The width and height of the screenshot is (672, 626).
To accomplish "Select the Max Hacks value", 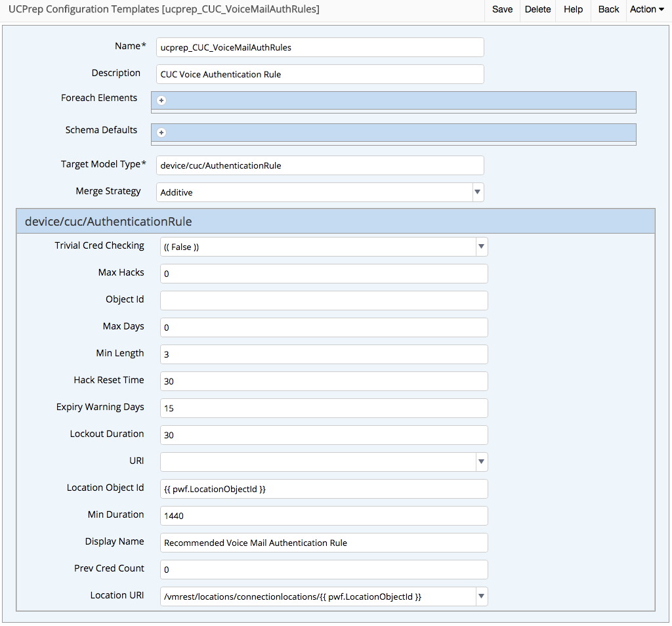I will (324, 274).
